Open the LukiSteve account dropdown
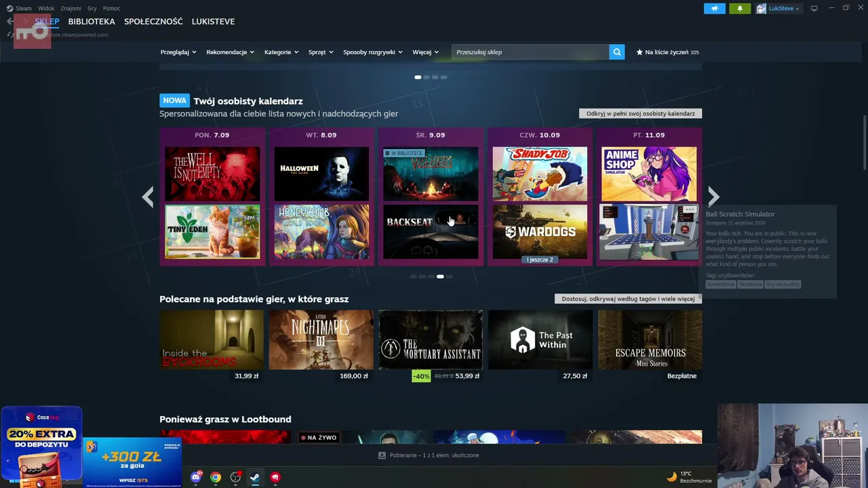The image size is (868, 488). pyautogui.click(x=785, y=8)
